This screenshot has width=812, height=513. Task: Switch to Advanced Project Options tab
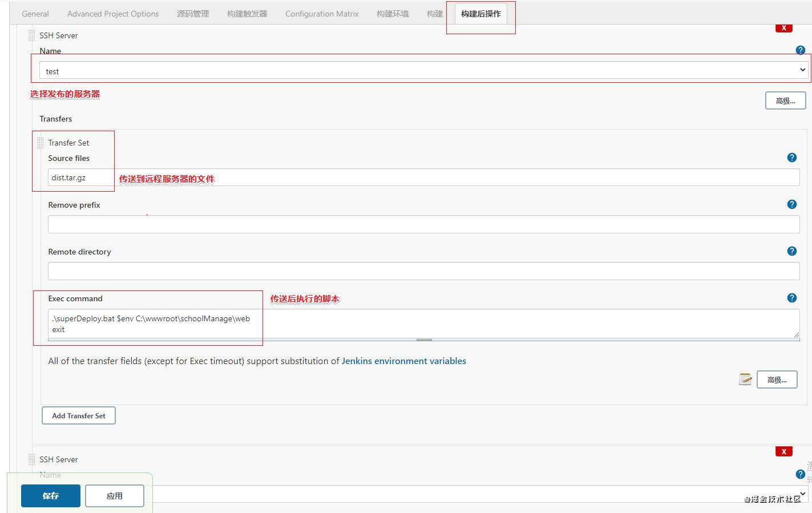(113, 14)
